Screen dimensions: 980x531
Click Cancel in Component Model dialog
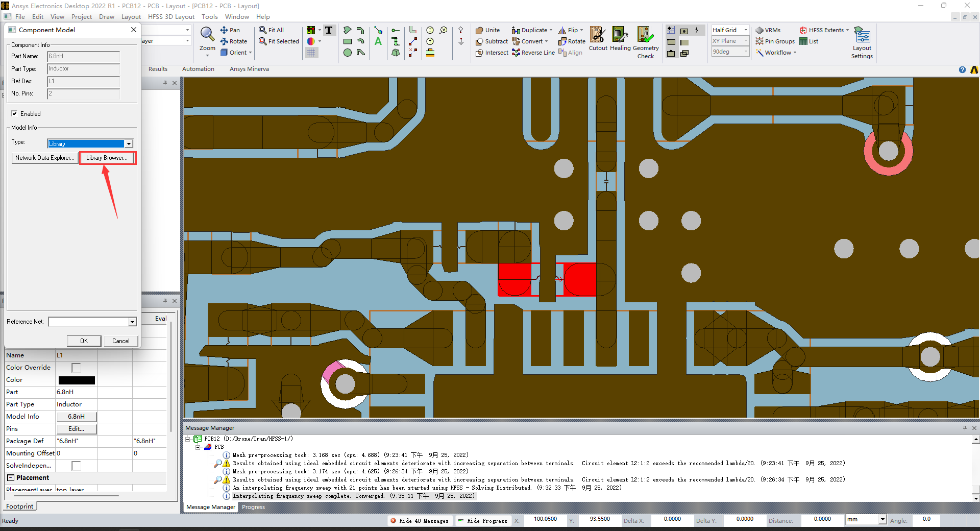coord(121,341)
